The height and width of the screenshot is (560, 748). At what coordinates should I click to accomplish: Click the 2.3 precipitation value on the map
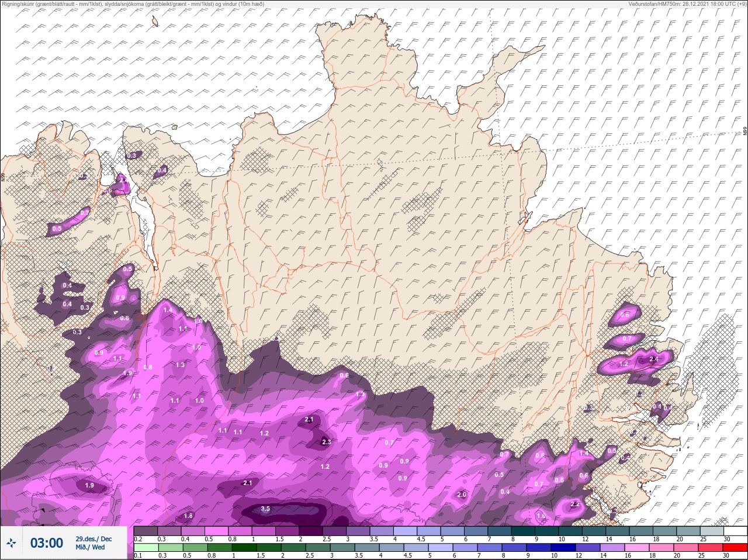point(327,442)
